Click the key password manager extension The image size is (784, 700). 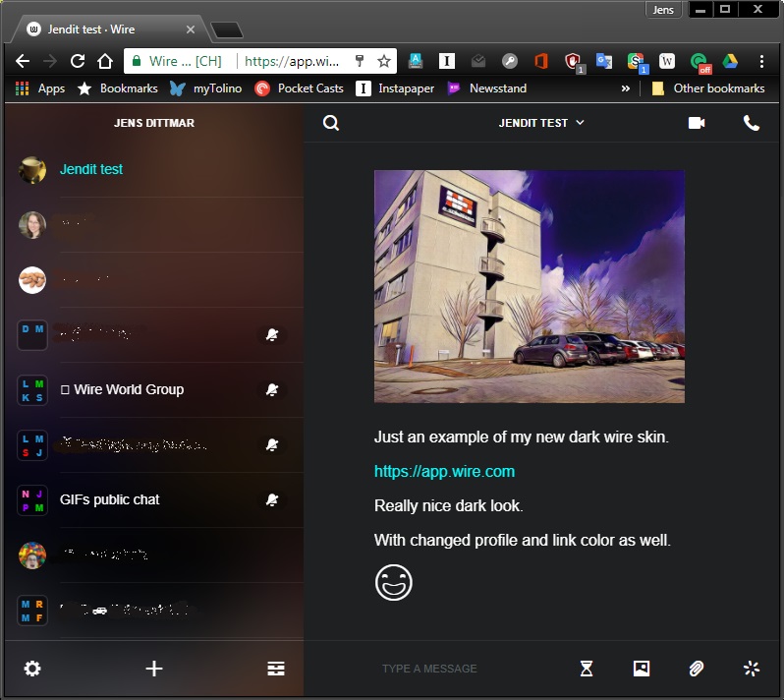(x=510, y=62)
